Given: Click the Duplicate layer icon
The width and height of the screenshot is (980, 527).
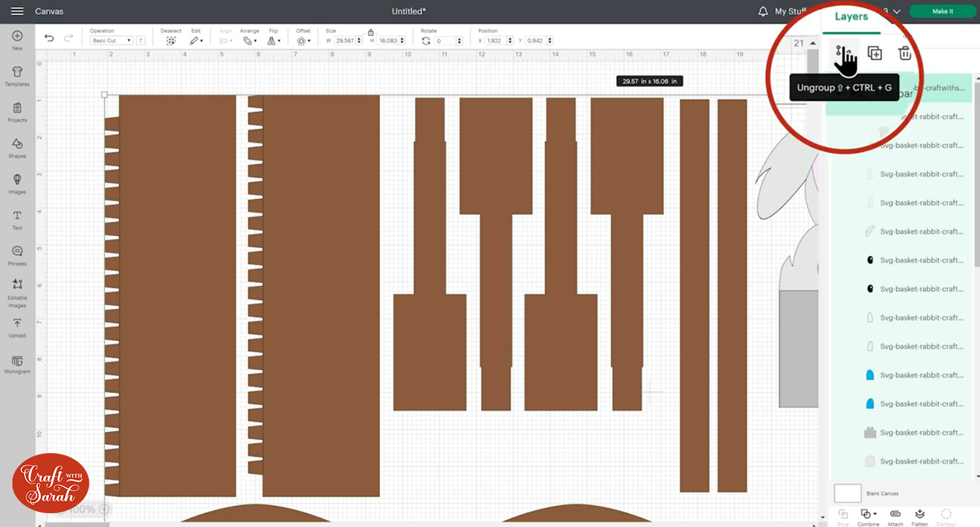Looking at the screenshot, I should point(875,54).
